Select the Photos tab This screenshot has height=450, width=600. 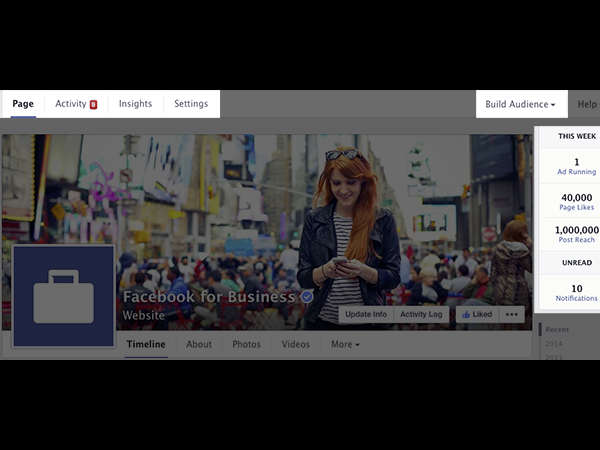tap(246, 344)
